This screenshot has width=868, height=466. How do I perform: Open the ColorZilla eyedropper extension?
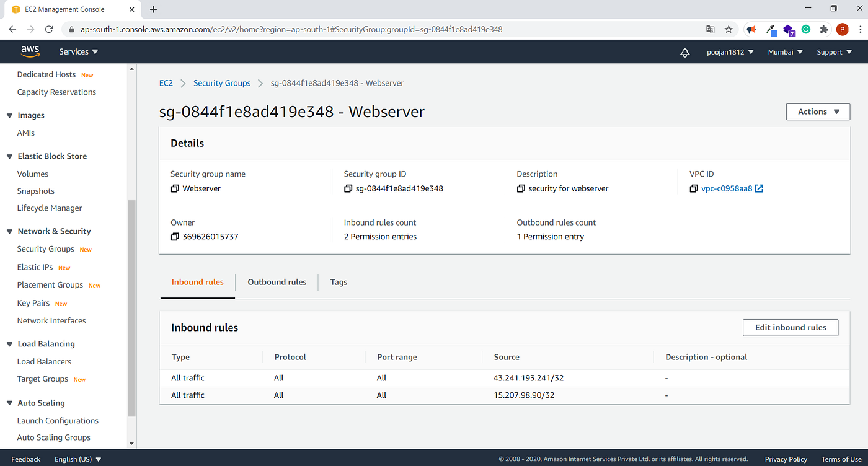[x=771, y=29]
